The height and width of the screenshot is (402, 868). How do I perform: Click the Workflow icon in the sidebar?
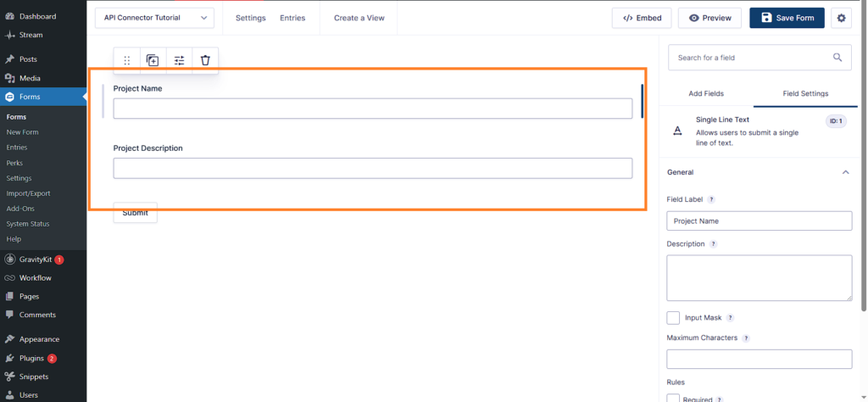10,278
